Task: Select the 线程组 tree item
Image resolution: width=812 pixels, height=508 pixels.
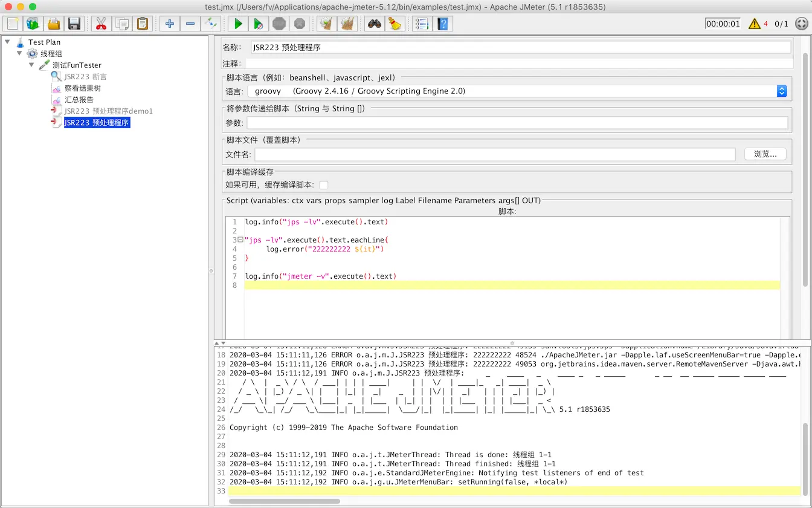Action: point(51,54)
